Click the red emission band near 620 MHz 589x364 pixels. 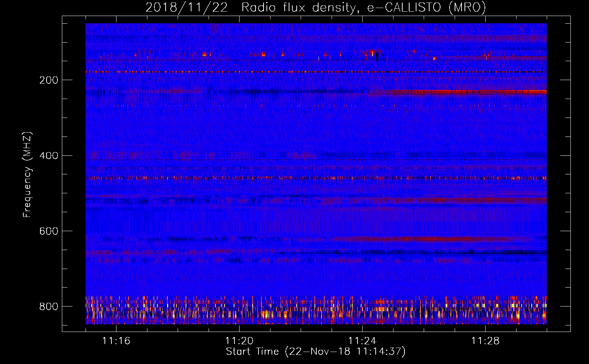point(430,239)
